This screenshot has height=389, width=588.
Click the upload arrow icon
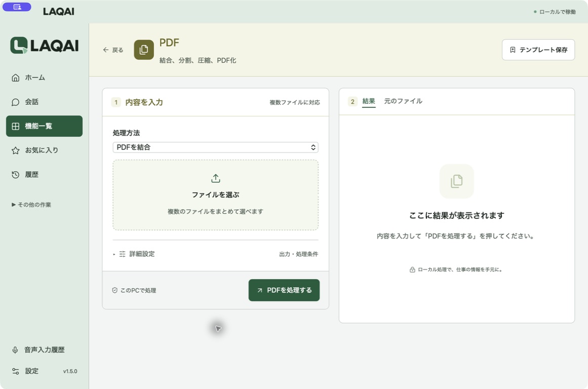(216, 178)
